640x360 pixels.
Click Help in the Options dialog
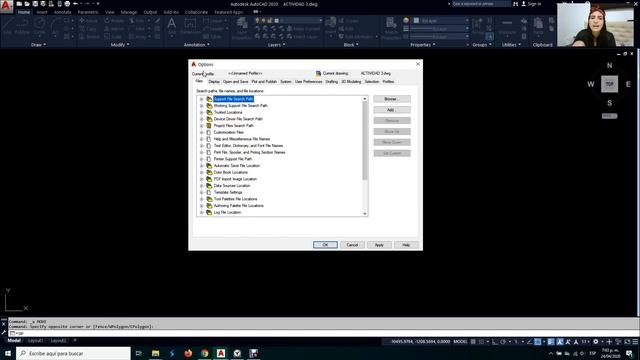click(406, 245)
